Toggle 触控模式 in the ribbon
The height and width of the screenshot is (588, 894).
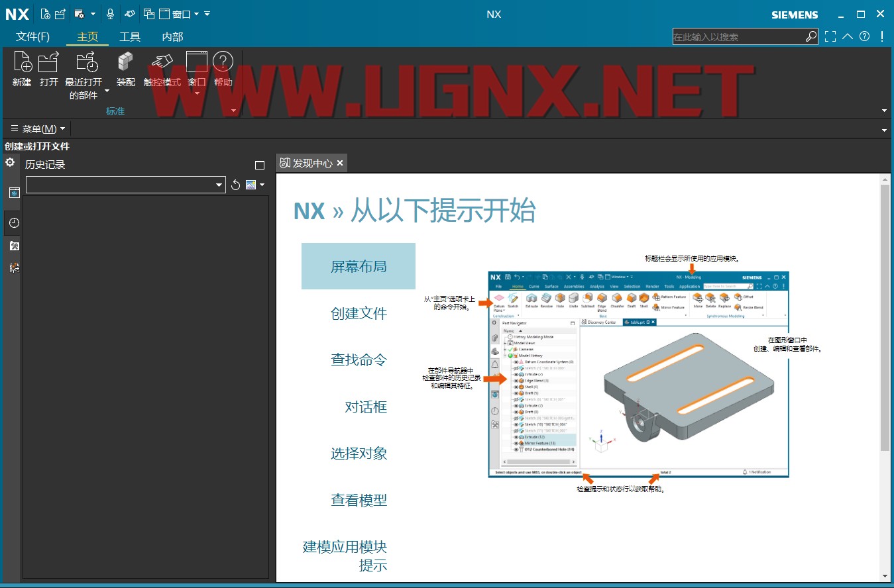(x=162, y=69)
